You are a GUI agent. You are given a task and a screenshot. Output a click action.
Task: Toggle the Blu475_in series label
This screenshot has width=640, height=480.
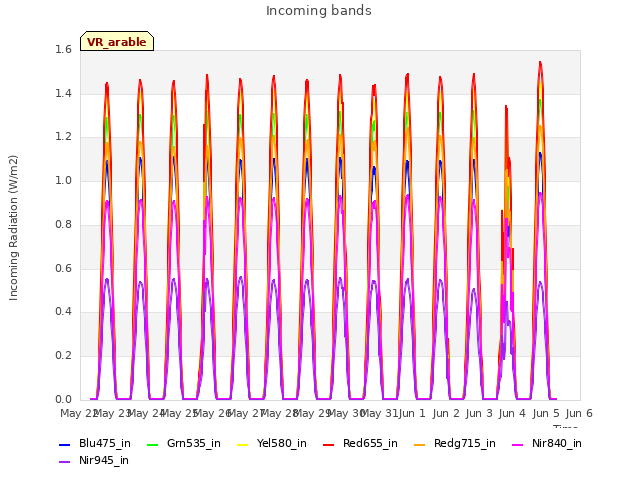point(105,444)
